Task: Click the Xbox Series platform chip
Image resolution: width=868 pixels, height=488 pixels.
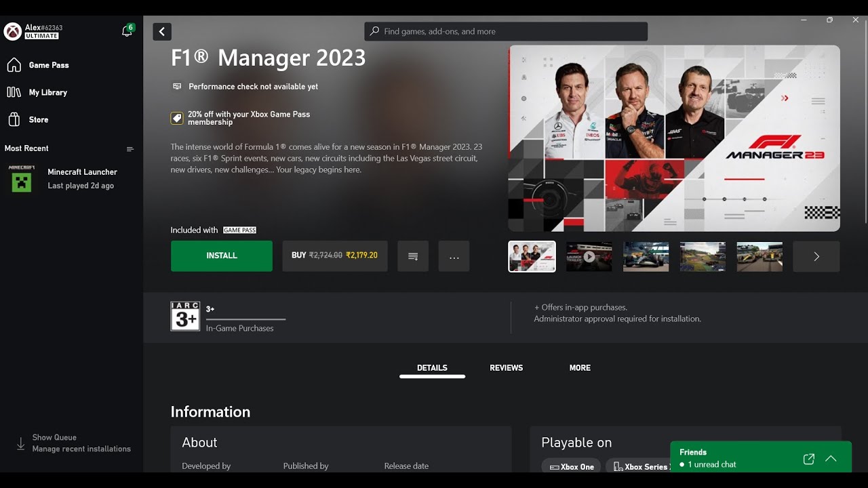Action: pos(637,466)
